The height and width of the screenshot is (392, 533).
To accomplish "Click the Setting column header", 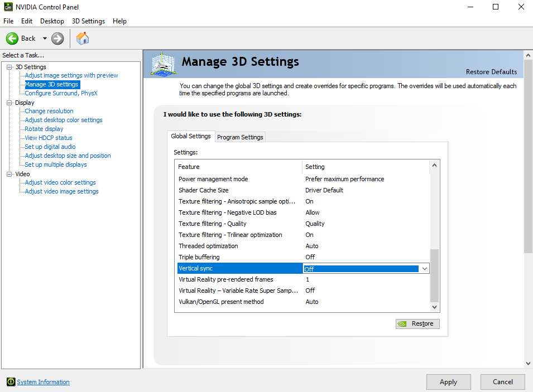I will [366, 167].
